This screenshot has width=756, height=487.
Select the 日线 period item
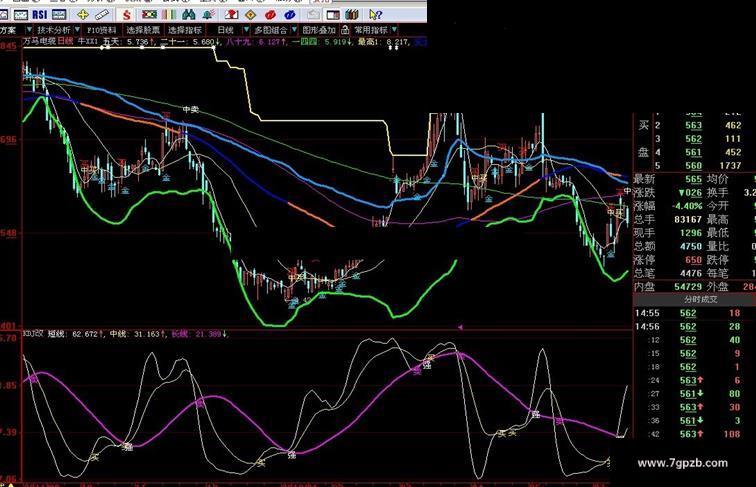[225, 30]
